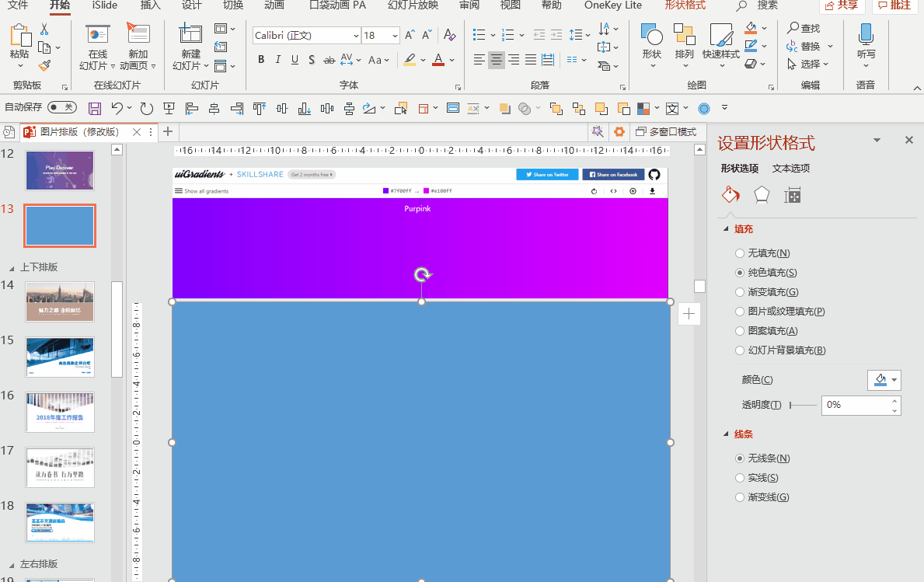Open the Size & Properties icon

[x=792, y=195]
